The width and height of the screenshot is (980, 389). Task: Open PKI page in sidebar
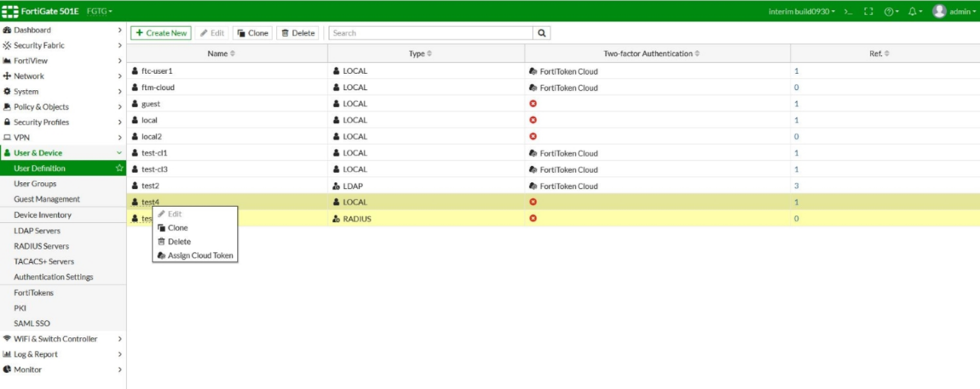pos(20,307)
